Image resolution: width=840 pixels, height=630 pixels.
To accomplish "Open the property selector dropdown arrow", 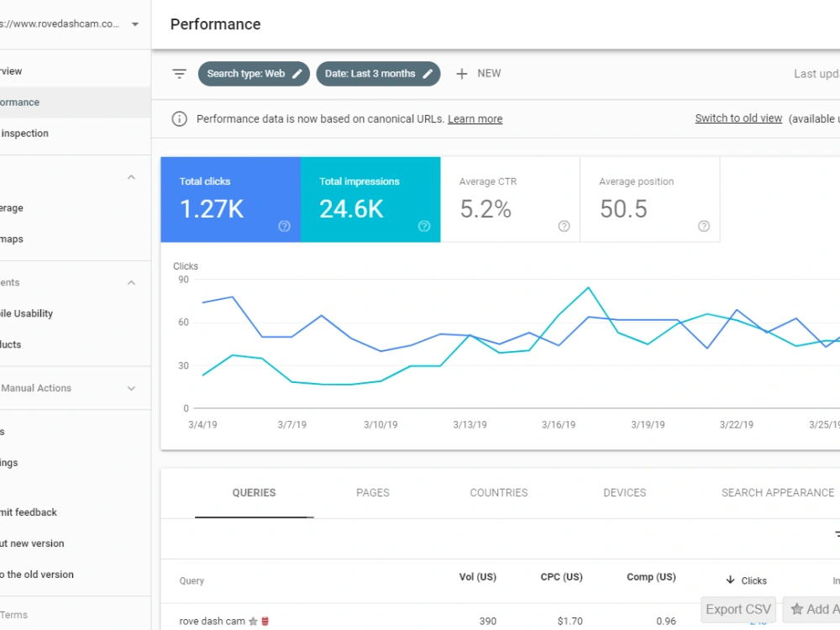I will click(135, 24).
